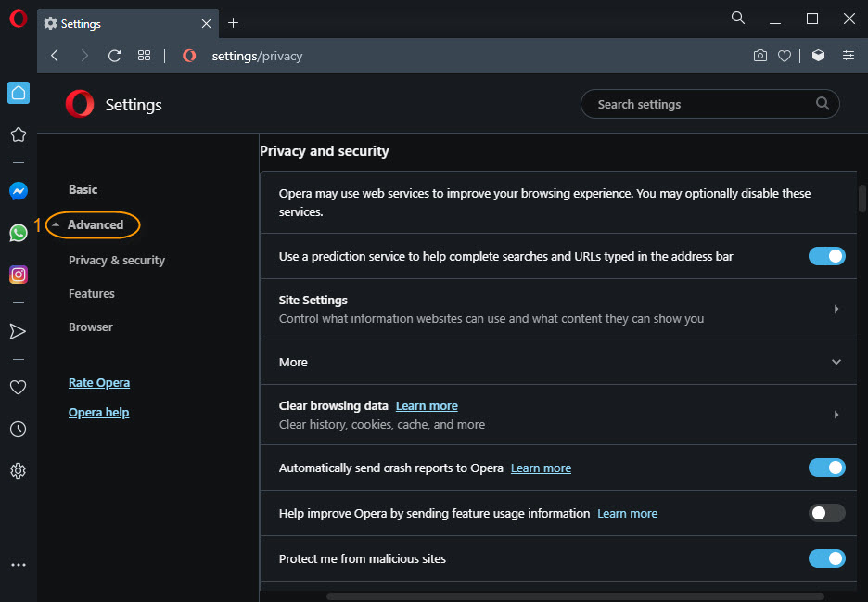The width and height of the screenshot is (868, 602).
Task: Click the search icon in Search settings
Action: point(823,103)
